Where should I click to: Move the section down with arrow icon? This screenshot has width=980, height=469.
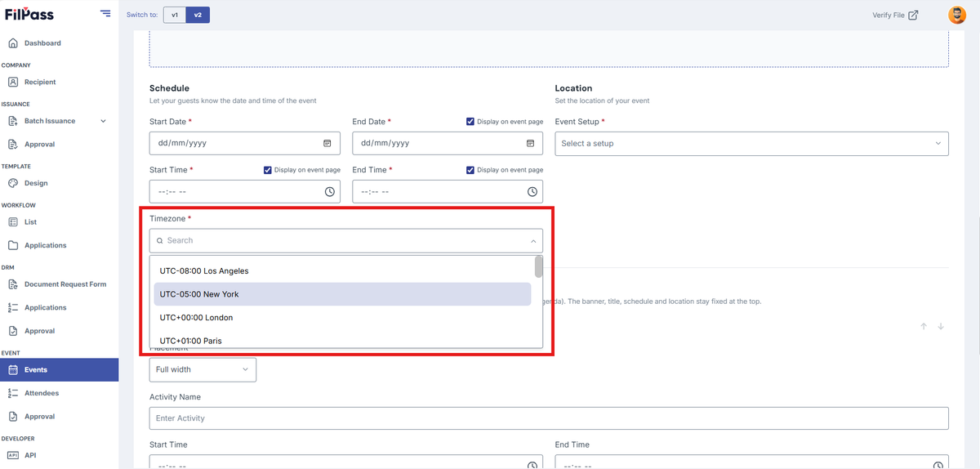point(941,326)
